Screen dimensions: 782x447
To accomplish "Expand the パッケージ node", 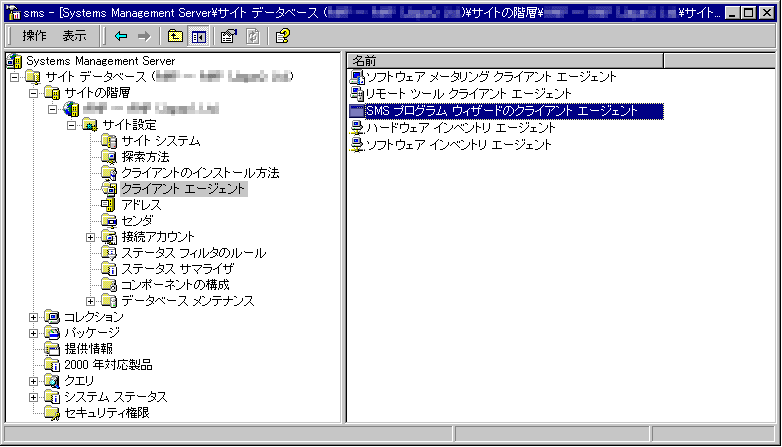I will 33,333.
